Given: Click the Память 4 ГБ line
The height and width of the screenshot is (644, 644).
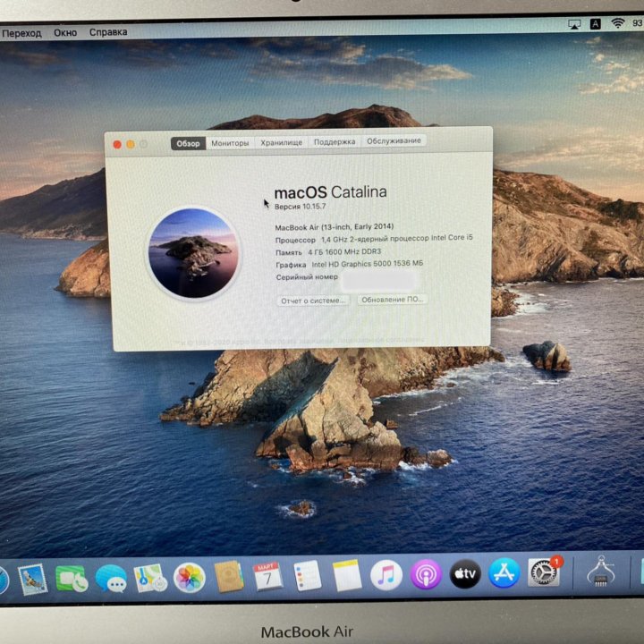Looking at the screenshot, I should (328, 251).
